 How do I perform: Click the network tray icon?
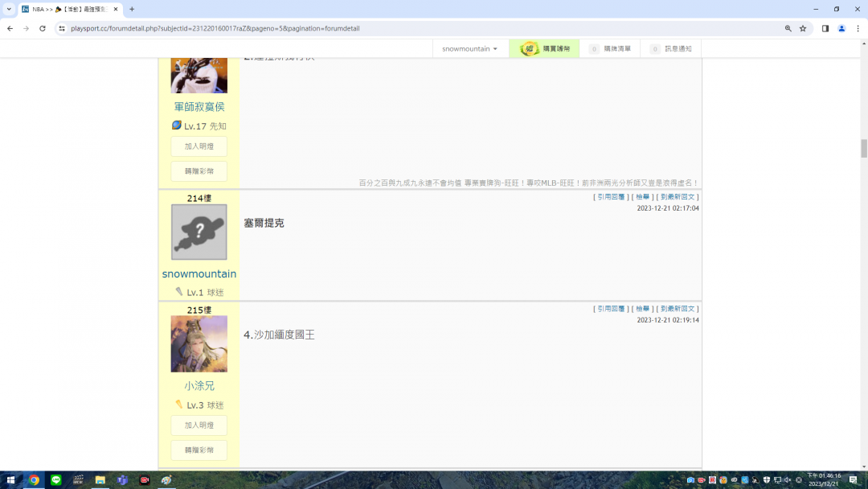point(777,480)
